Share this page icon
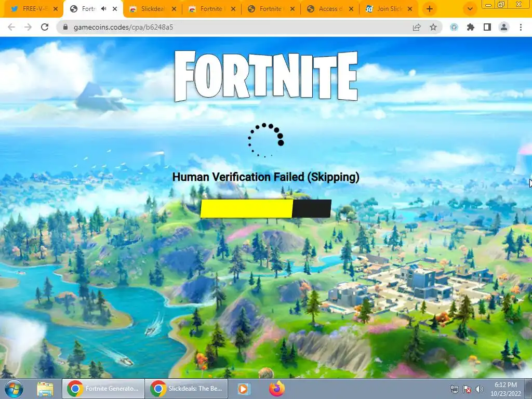The image size is (532, 399). click(x=417, y=27)
